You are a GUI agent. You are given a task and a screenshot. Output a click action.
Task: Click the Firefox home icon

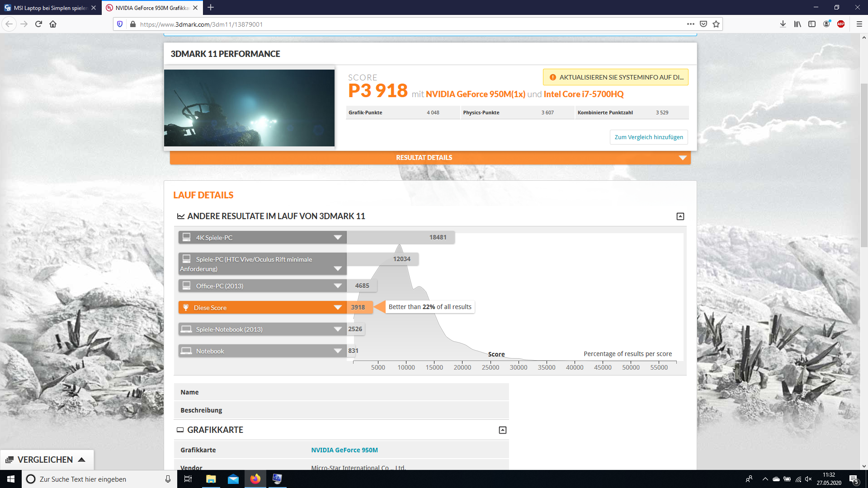[53, 24]
